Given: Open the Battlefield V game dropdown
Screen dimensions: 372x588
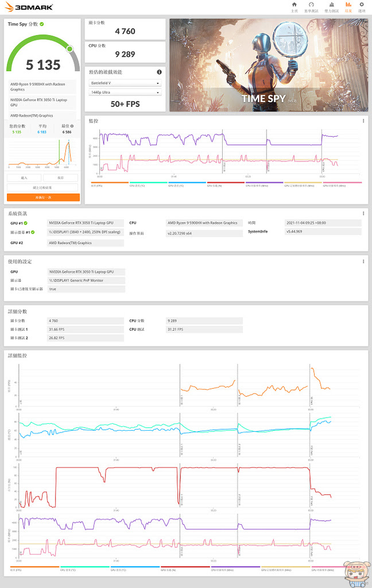Looking at the screenshot, I should (125, 83).
